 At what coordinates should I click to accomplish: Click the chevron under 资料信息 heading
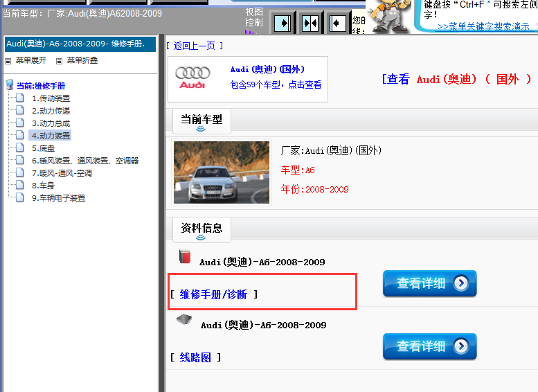coord(201,237)
